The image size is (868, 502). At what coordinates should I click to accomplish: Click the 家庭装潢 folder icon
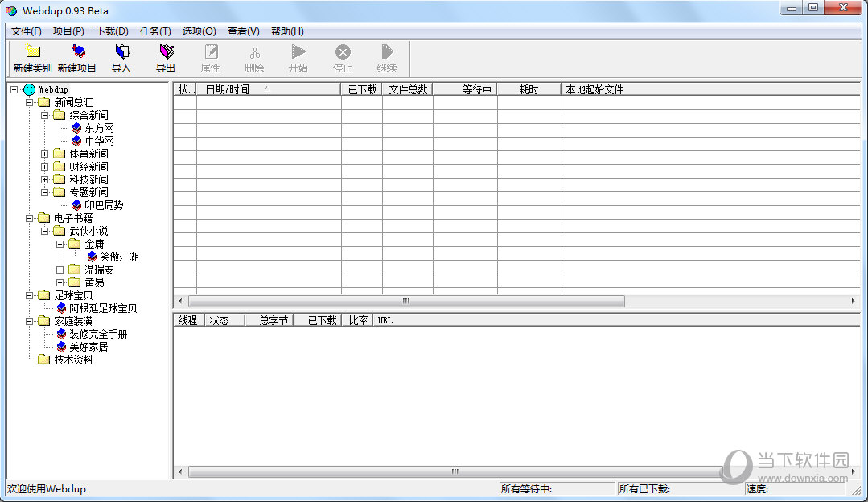44,321
